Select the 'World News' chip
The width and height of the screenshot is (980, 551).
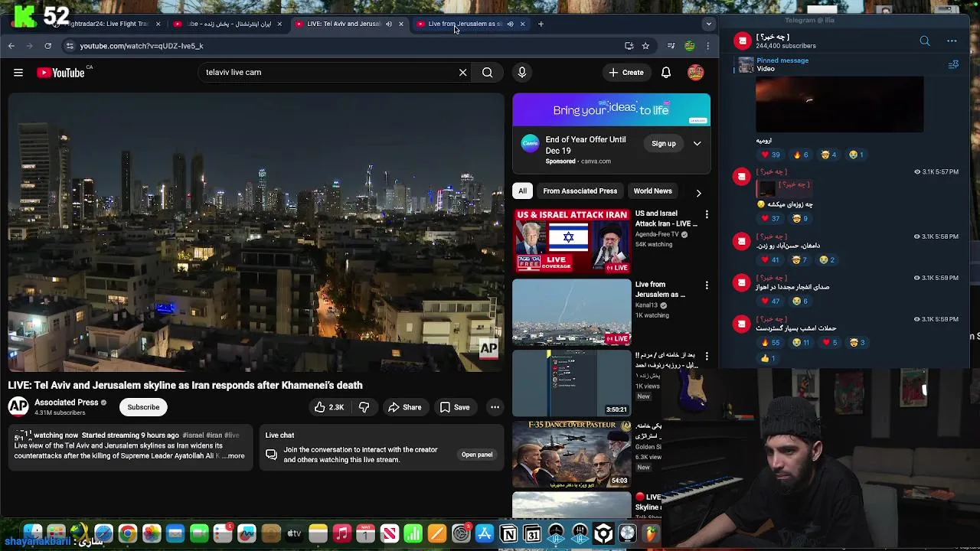click(652, 191)
